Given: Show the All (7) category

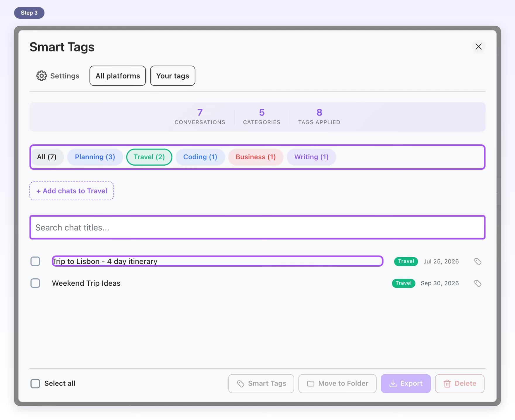Looking at the screenshot, I should coord(47,157).
